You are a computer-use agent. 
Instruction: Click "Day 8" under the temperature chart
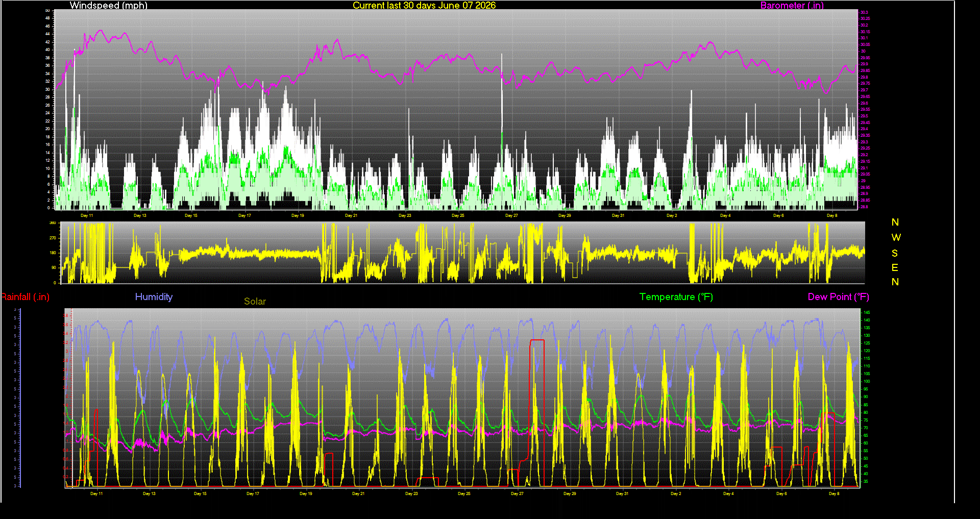[x=834, y=494]
